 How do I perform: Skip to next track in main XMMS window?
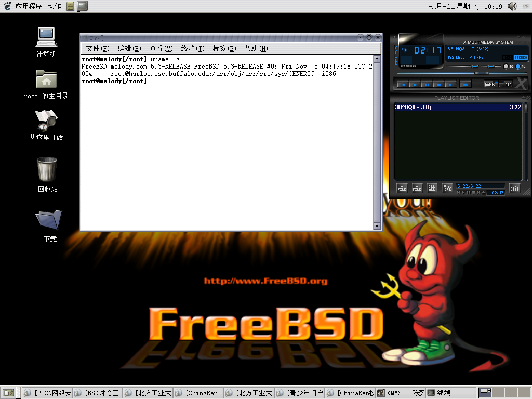click(x=450, y=85)
